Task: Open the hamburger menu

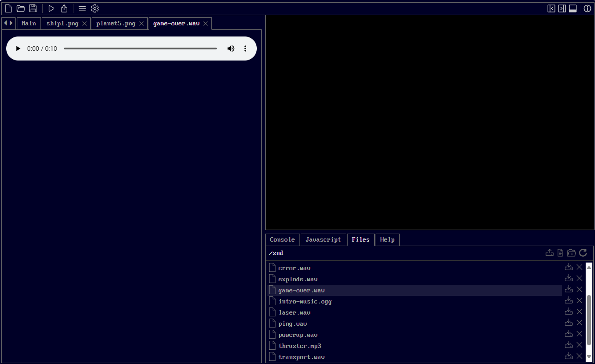Action: point(82,8)
